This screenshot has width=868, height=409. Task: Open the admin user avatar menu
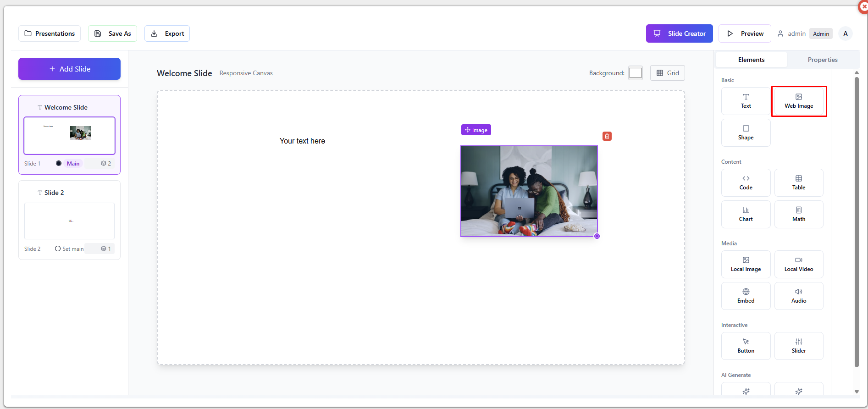click(845, 33)
